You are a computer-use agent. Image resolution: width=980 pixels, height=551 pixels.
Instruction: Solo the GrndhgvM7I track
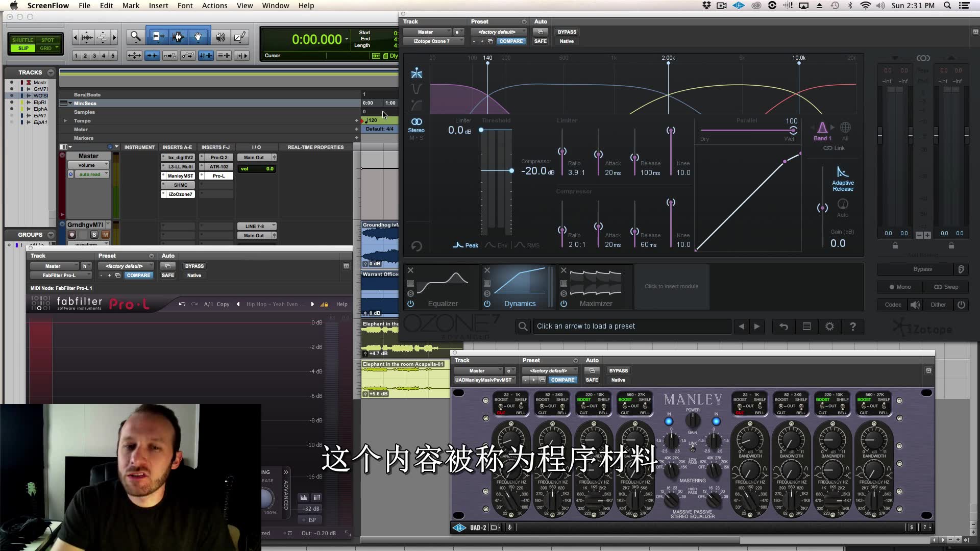point(94,235)
